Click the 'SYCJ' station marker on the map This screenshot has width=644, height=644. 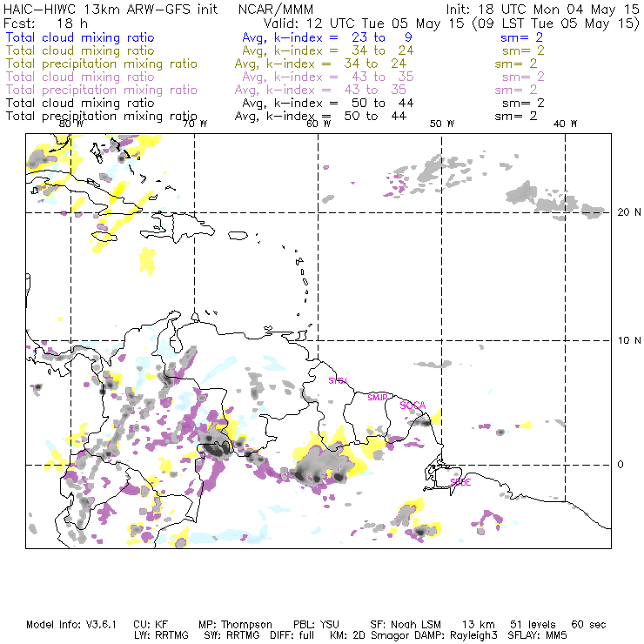pos(338,380)
